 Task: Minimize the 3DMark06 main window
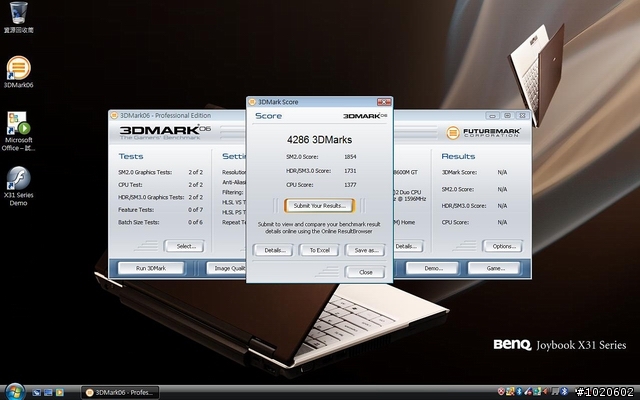(492, 116)
